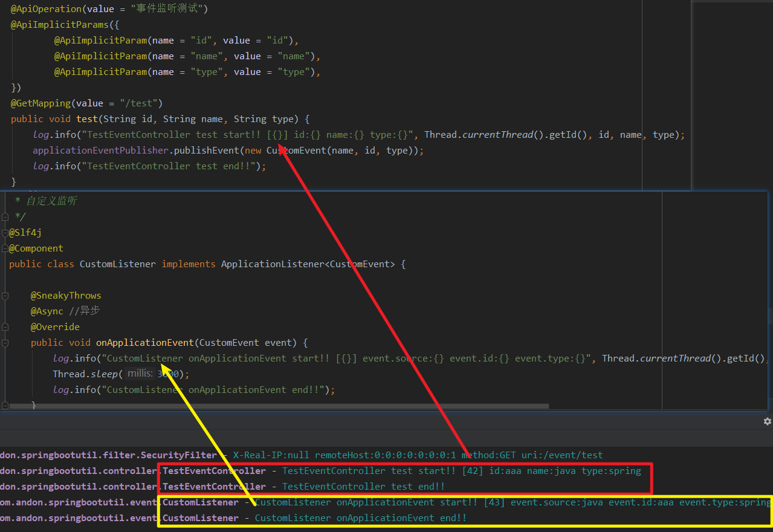Click the @ApiImplicitParams annotation
The width and height of the screenshot is (773, 532).
click(59, 25)
